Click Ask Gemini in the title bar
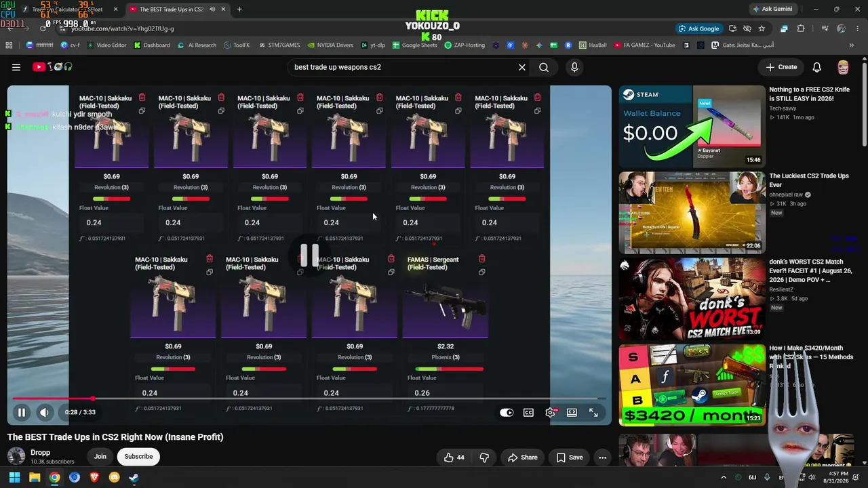Viewport: 868px width, 488px height. 772,9
